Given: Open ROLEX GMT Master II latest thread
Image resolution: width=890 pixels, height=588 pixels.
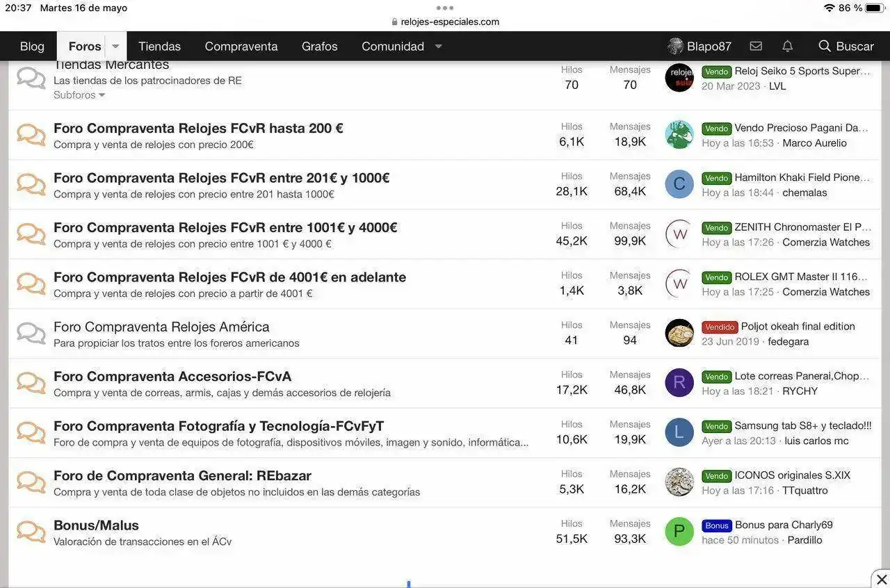Looking at the screenshot, I should pos(801,277).
